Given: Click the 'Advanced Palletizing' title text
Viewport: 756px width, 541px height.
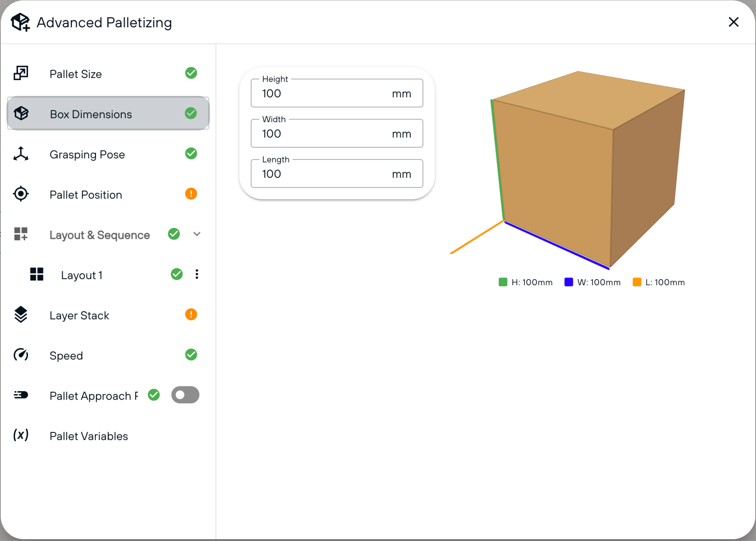Looking at the screenshot, I should coord(104,23).
